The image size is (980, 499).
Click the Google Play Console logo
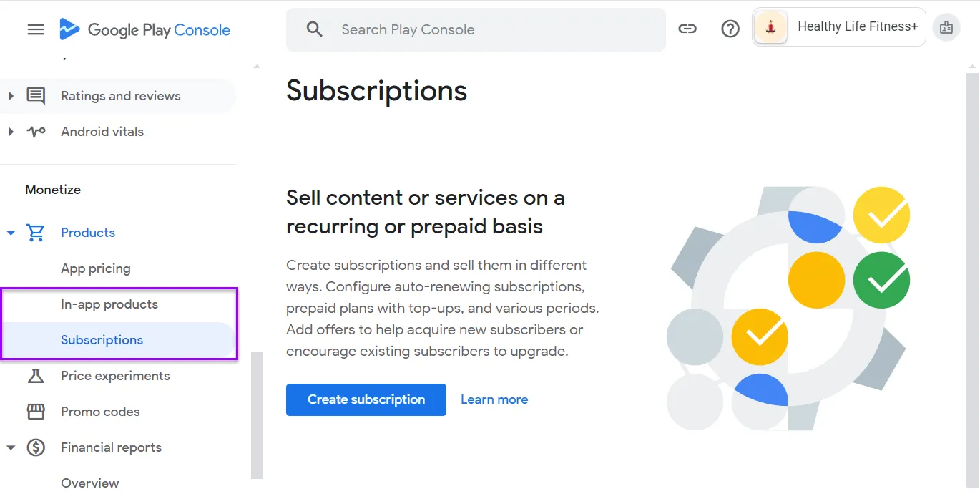click(145, 29)
